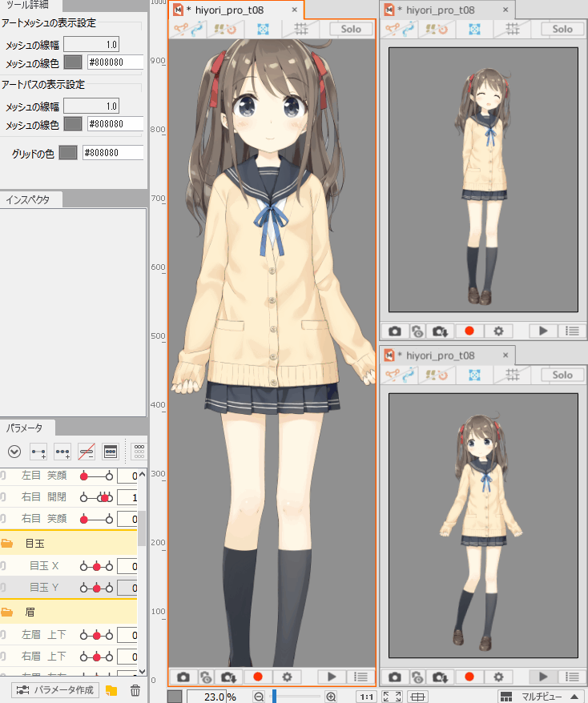
Task: Open the parameter panel round dropdown menu
Action: (x=14, y=452)
